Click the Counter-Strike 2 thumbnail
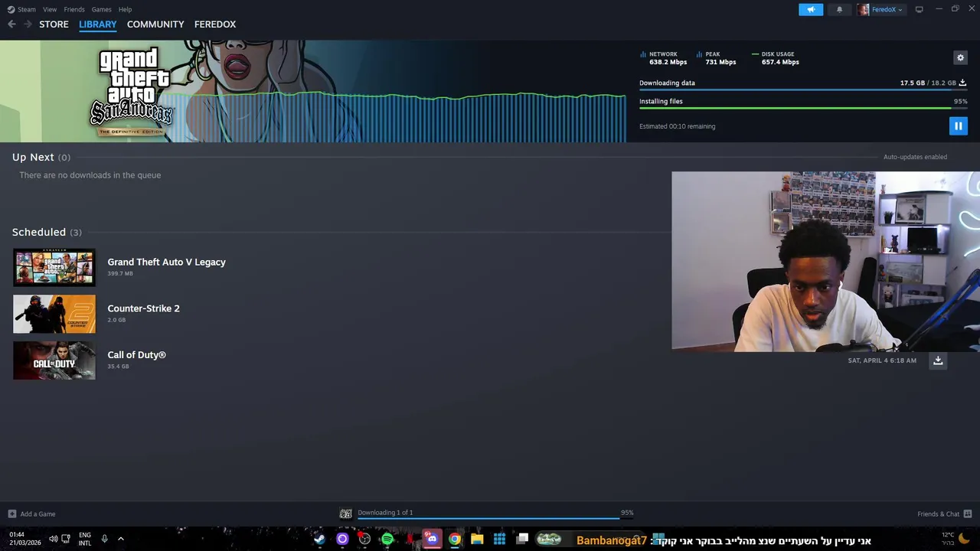The width and height of the screenshot is (980, 551). (54, 314)
